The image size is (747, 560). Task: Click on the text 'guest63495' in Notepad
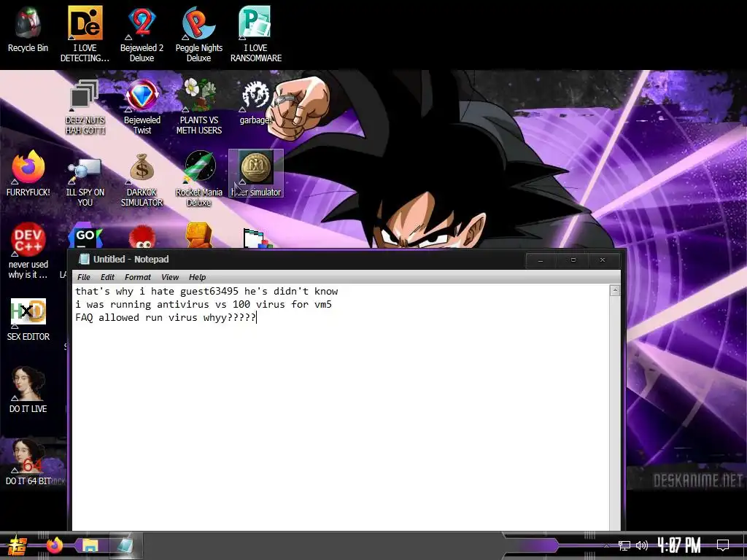pos(209,291)
